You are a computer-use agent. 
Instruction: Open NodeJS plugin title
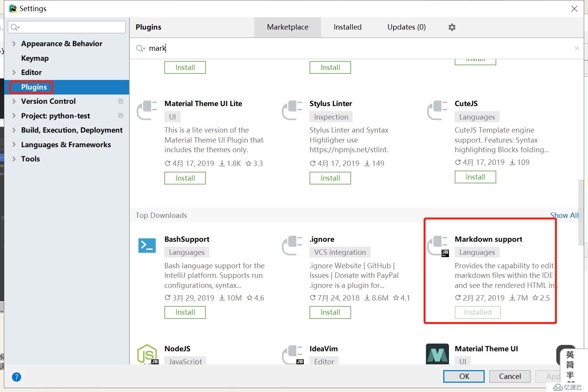[x=177, y=349]
